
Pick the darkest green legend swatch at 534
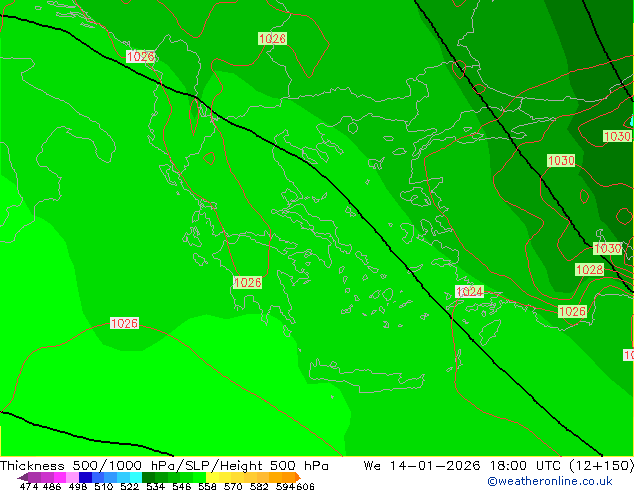tap(148, 477)
